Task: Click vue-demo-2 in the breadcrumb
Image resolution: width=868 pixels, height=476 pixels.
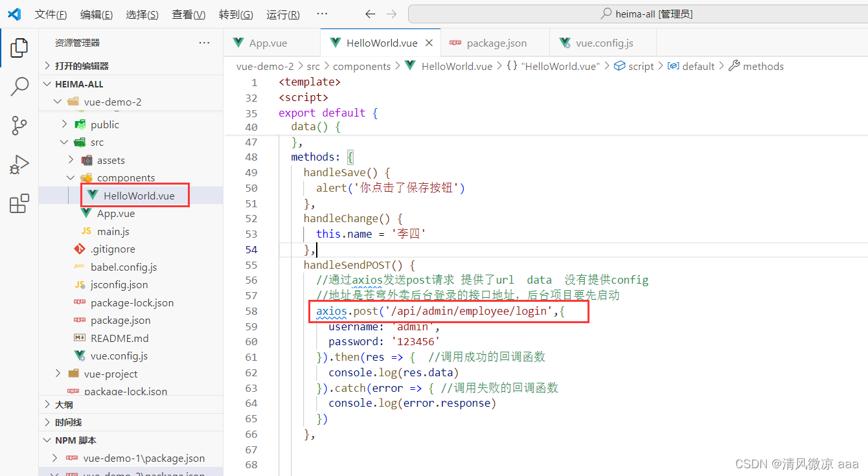Action: pos(265,66)
